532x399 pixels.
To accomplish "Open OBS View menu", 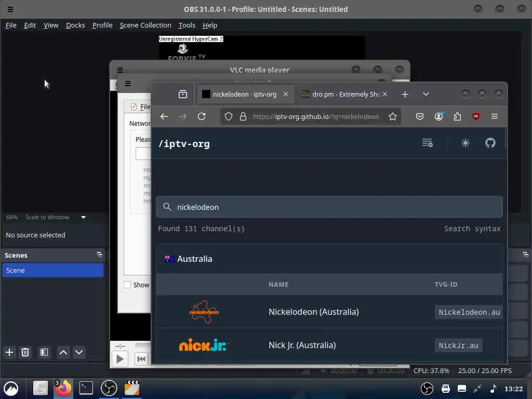I will tap(51, 25).
